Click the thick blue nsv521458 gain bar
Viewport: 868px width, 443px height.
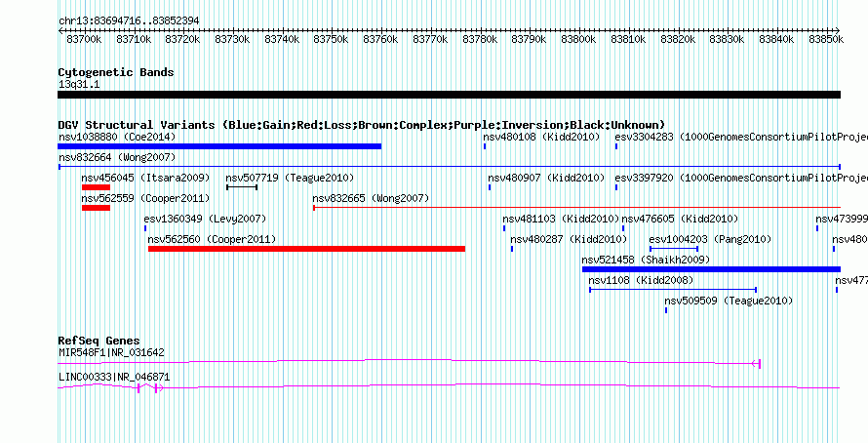pos(711,269)
